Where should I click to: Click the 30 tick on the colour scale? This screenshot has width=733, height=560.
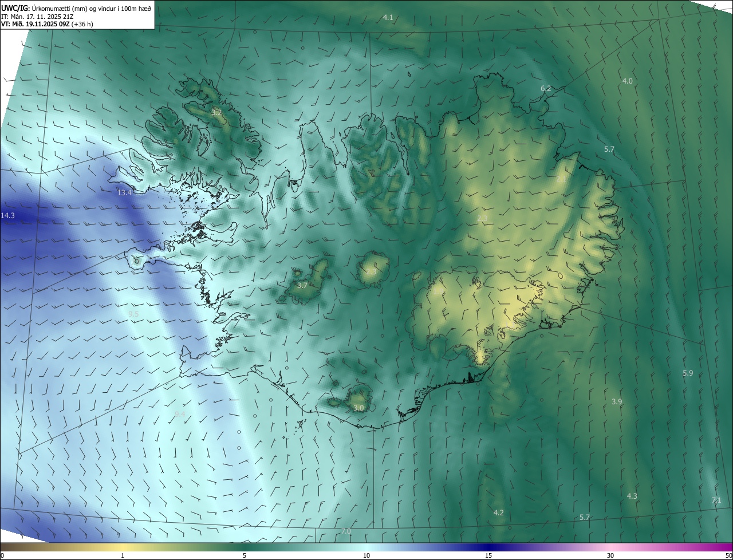(610, 556)
